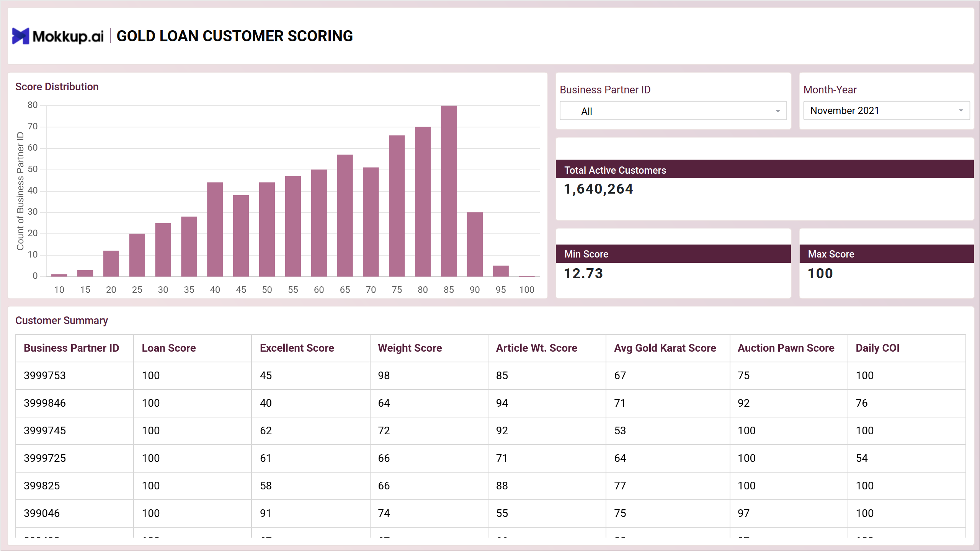Image resolution: width=980 pixels, height=551 pixels.
Task: Select the bar at score 55
Action: (x=293, y=226)
